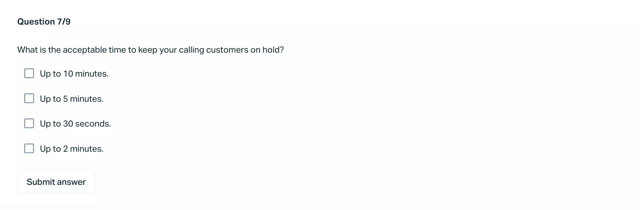Screen dimensions: 644x210
Task: Check the 'Up to 10 minutes.' checkbox
Action: (x=29, y=73)
